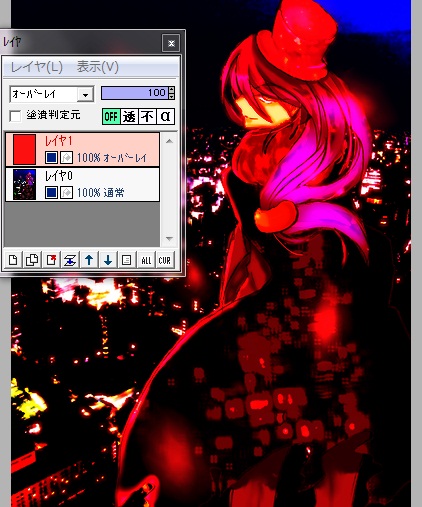Image resolution: width=422 pixels, height=507 pixels.
Task: Click the 100% オーバーレイ text on レイヤ1
Action: coord(112,158)
